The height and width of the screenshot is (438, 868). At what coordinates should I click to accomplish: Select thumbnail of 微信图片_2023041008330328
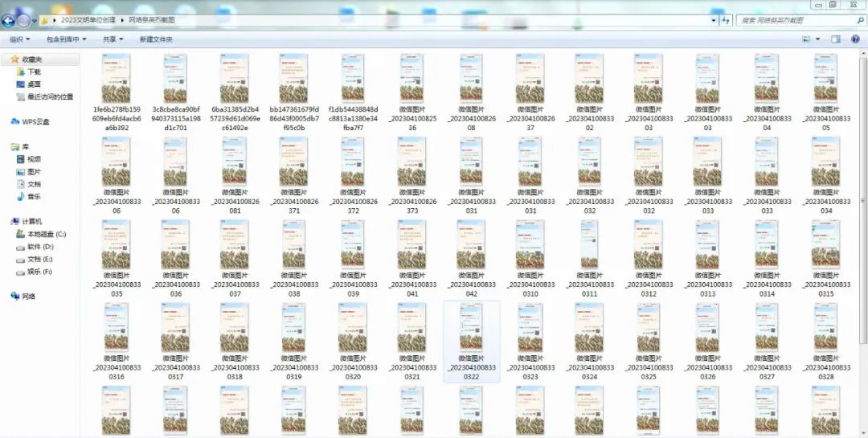(826, 327)
